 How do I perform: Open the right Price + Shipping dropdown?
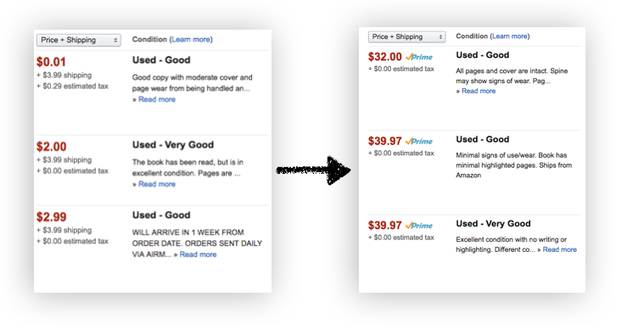pyautogui.click(x=406, y=37)
